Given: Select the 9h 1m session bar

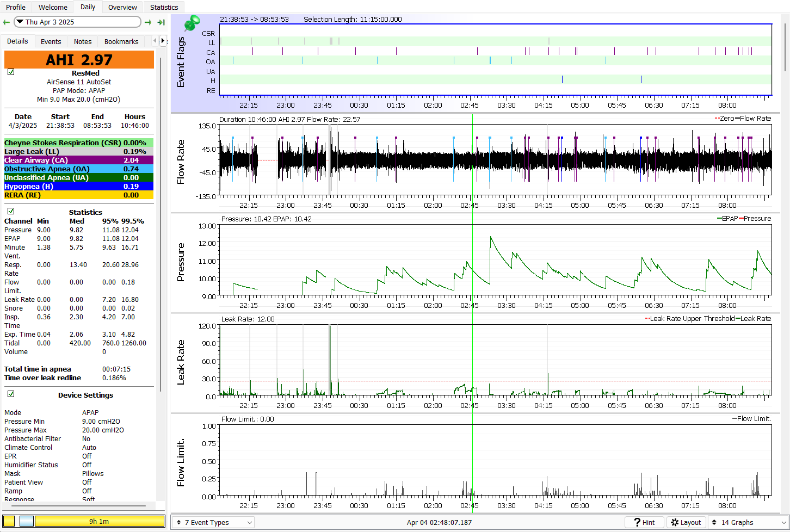Looking at the screenshot, I should pyautogui.click(x=99, y=521).
